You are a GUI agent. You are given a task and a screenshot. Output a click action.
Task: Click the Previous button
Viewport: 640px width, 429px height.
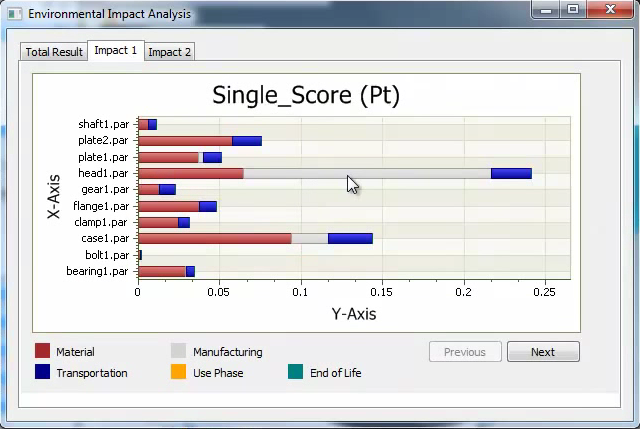tap(464, 352)
